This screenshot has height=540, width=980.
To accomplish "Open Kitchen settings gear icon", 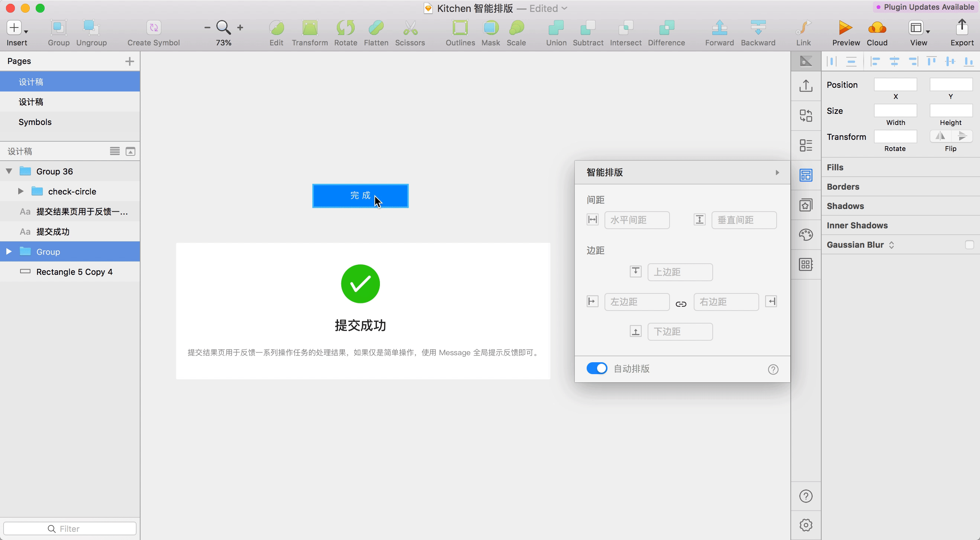I will (806, 525).
